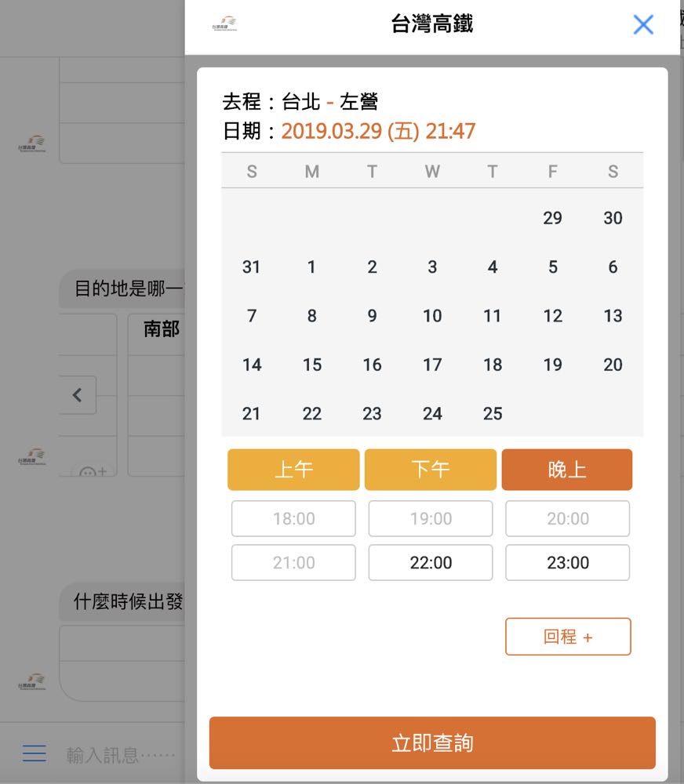The width and height of the screenshot is (684, 784).
Task: Select the 19th on the calendar
Action: [x=552, y=365]
